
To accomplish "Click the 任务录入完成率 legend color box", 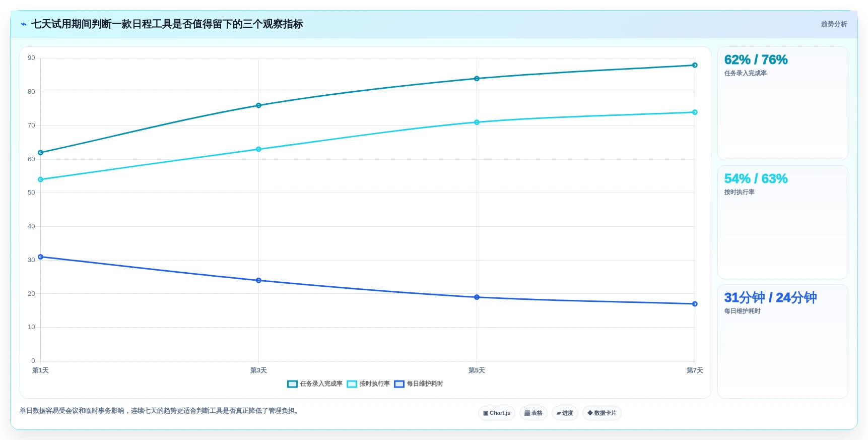I will (292, 384).
